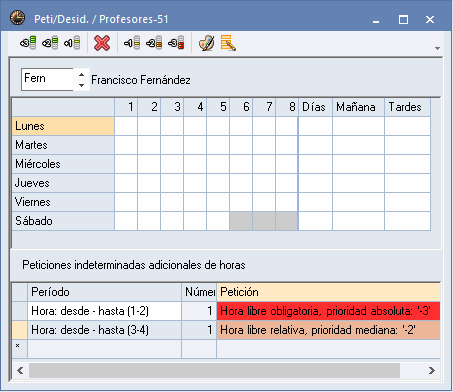Apply the -2 priority request icon
Viewport: 453px width, 392px height.
[154, 43]
